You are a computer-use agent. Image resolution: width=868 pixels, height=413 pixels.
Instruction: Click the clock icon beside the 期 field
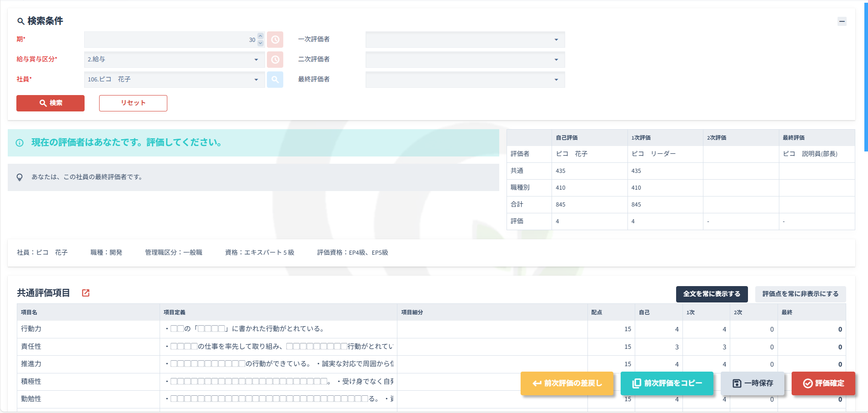275,40
